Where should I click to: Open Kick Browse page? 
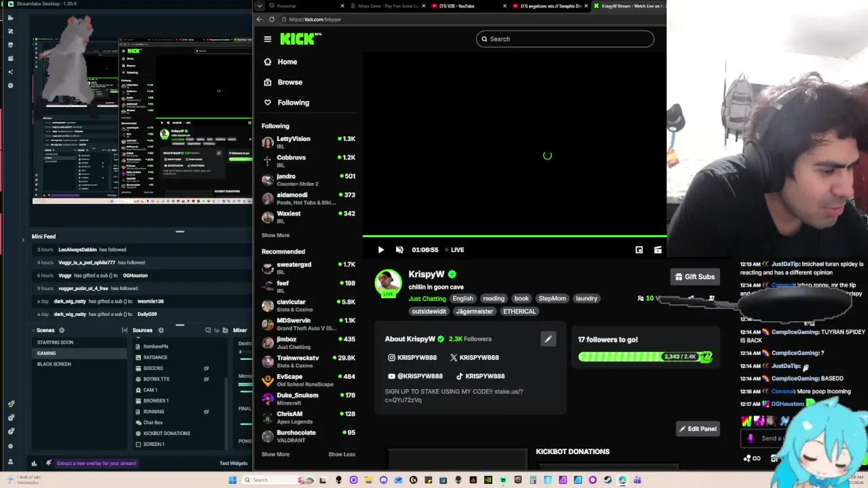click(x=290, y=82)
